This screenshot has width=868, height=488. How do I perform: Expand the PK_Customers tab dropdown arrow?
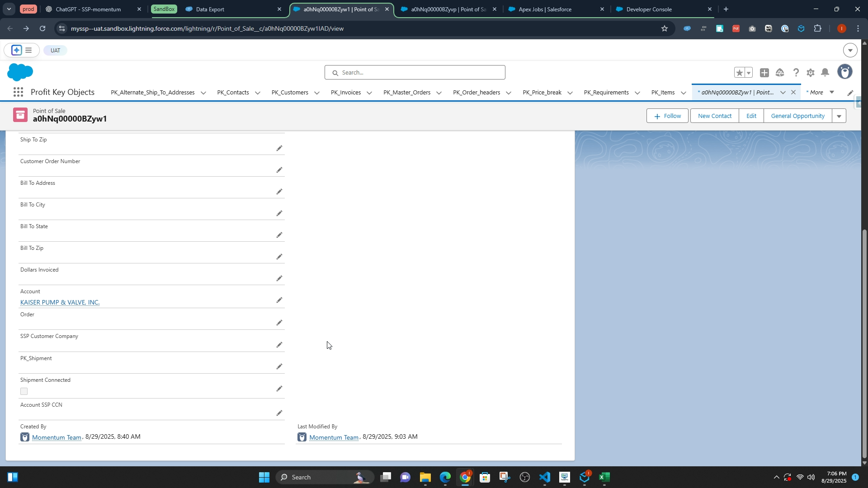(x=317, y=93)
